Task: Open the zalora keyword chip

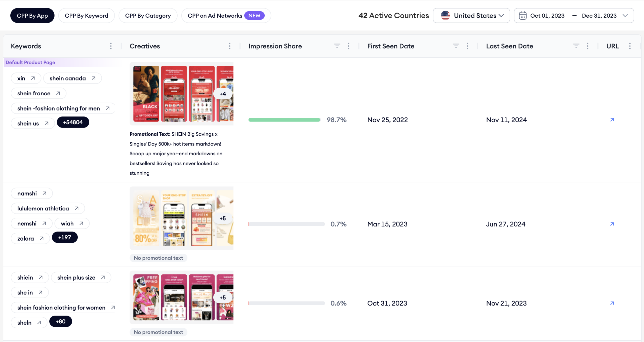Action: (30, 239)
